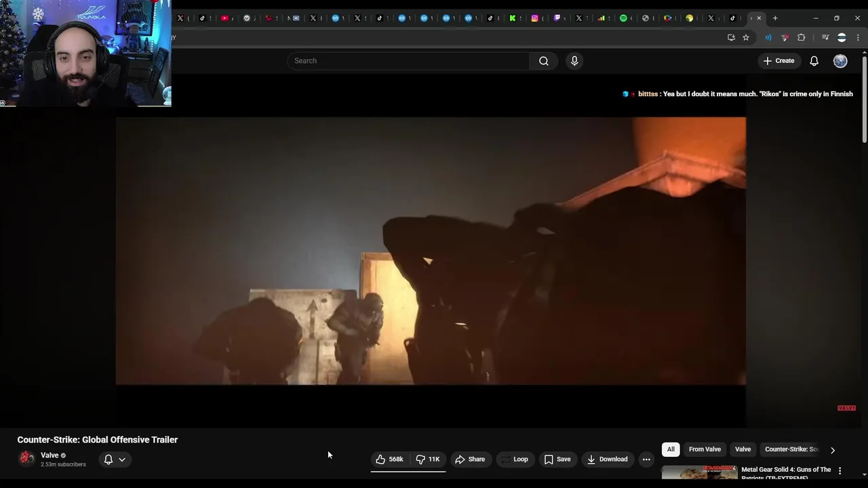Screen dimensions: 868x488
Task: Open Metal Gear Solid 4 recommended thumbnail
Action: (699, 472)
